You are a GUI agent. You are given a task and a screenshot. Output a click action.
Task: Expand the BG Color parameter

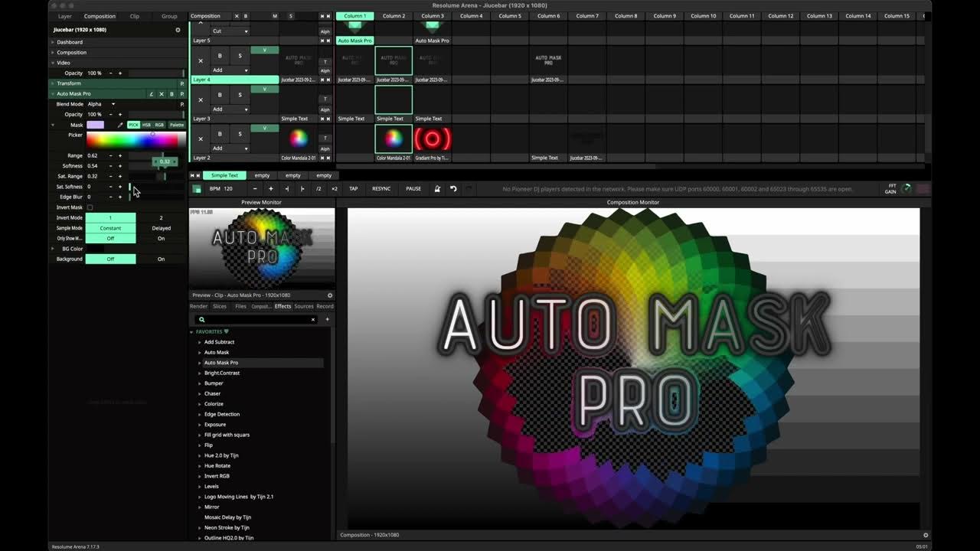[53, 249]
